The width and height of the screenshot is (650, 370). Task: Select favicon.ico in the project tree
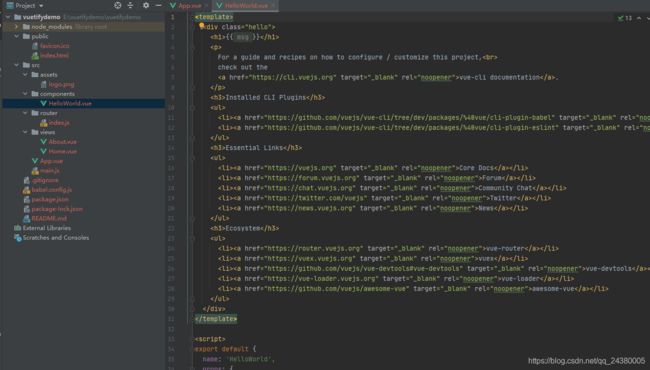coord(55,46)
